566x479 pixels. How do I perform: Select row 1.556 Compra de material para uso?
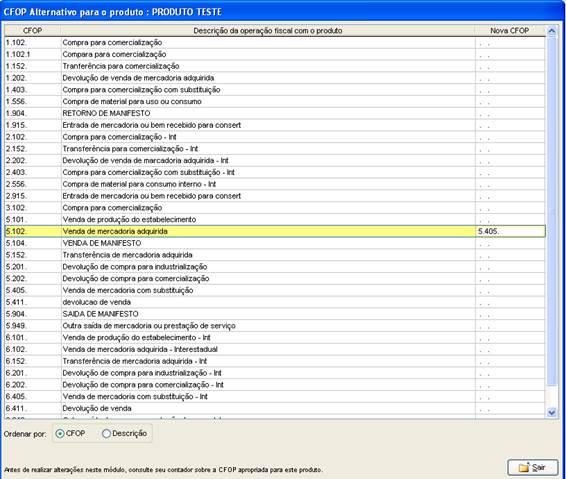pyautogui.click(x=275, y=101)
